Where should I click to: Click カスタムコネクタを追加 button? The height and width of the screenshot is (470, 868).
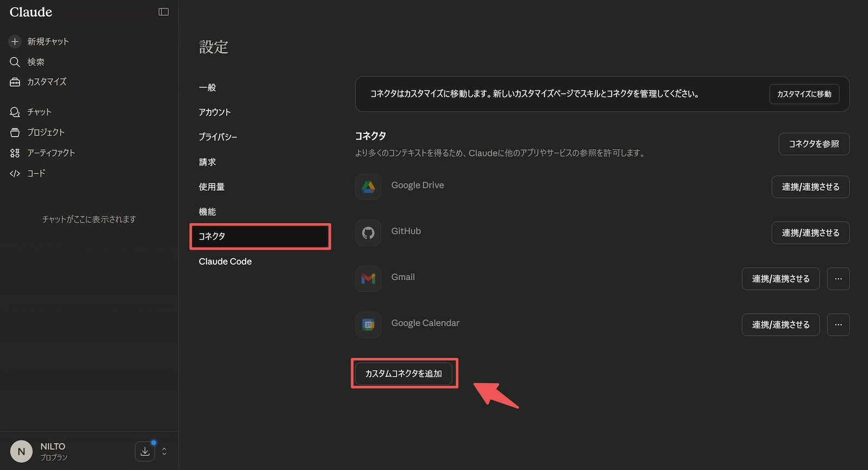click(x=404, y=374)
